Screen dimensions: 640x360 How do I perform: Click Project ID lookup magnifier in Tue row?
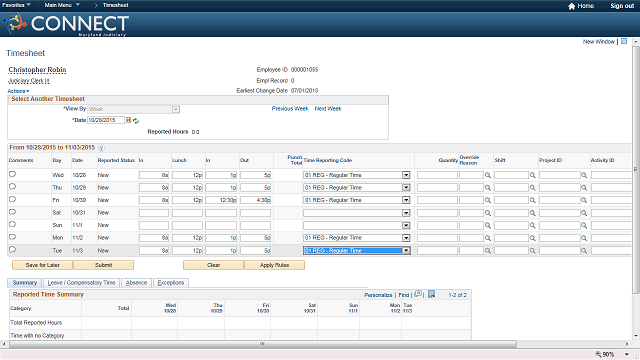coord(584,251)
